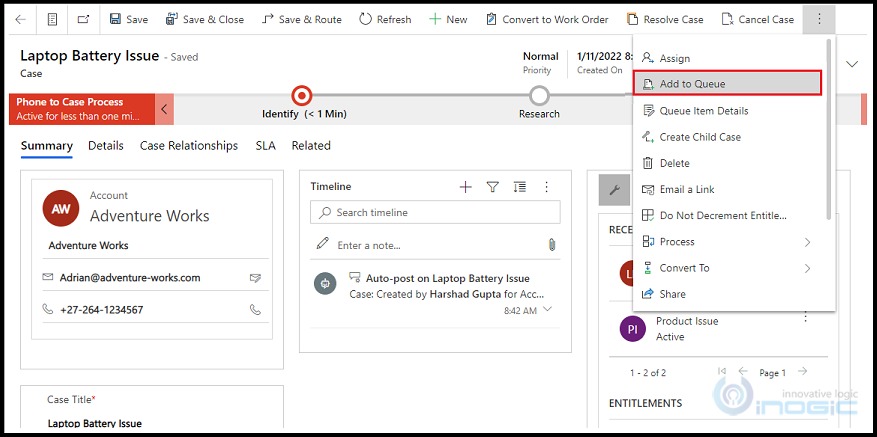Switch to the Details tab
Image resolution: width=877 pixels, height=437 pixels.
(x=106, y=146)
